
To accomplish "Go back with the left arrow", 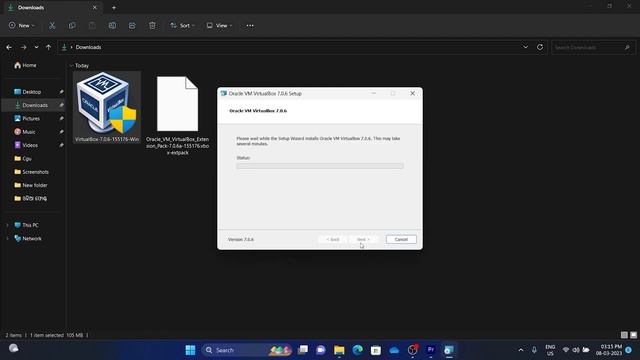I will pyautogui.click(x=9, y=47).
